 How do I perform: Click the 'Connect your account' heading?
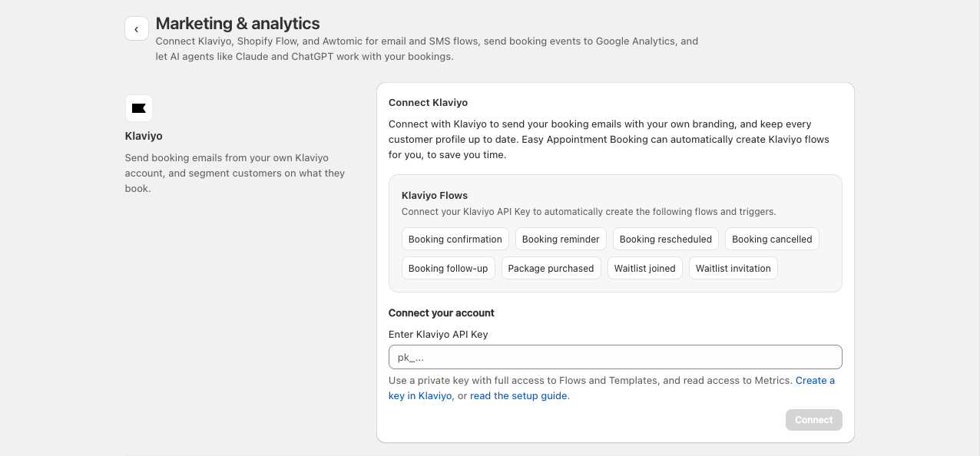(442, 312)
